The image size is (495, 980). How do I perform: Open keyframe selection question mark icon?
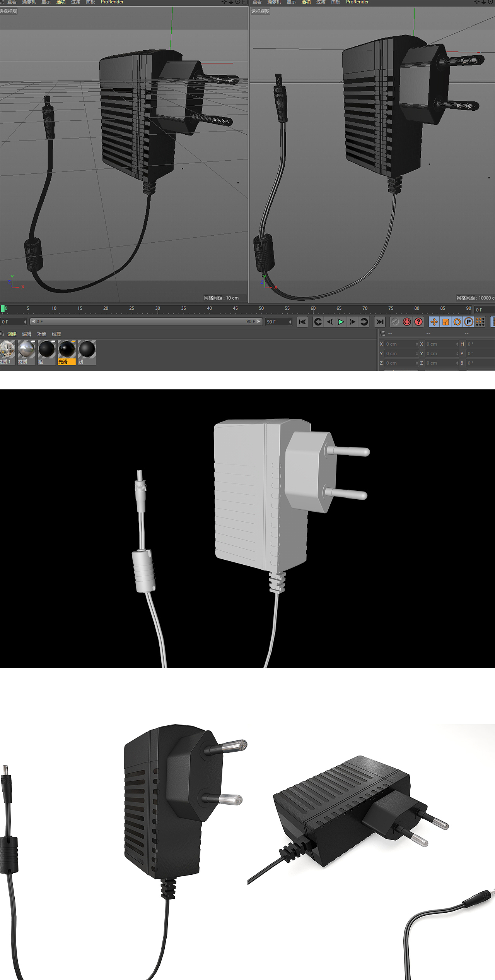(x=418, y=322)
